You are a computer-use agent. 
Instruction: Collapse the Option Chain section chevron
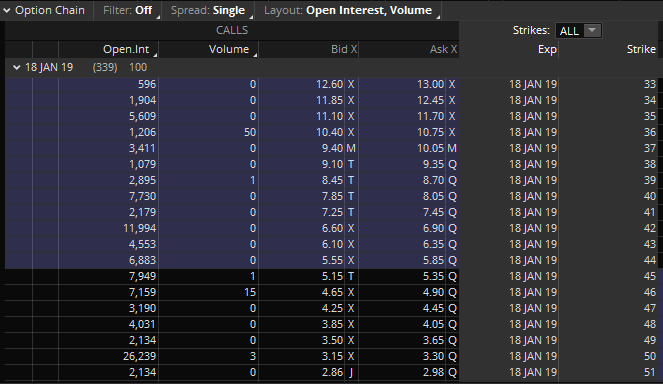click(7, 11)
